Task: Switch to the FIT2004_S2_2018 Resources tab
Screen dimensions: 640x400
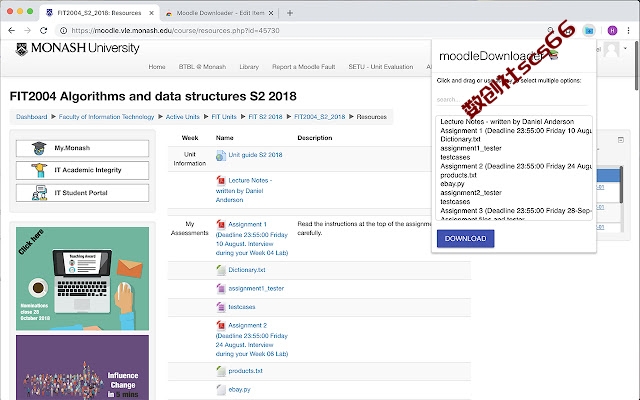Action: pyautogui.click(x=98, y=13)
